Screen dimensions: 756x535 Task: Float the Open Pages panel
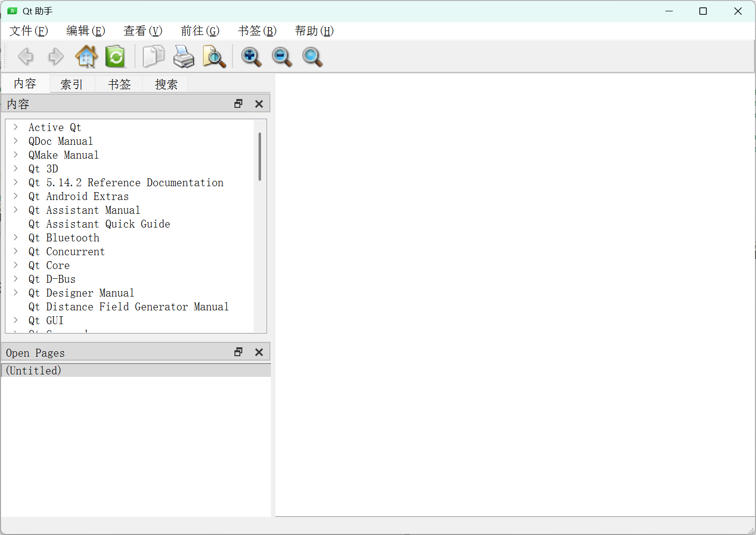[x=238, y=352]
